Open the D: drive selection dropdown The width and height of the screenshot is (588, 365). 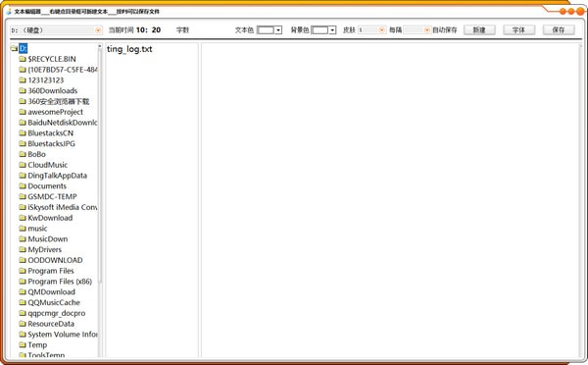(x=98, y=30)
